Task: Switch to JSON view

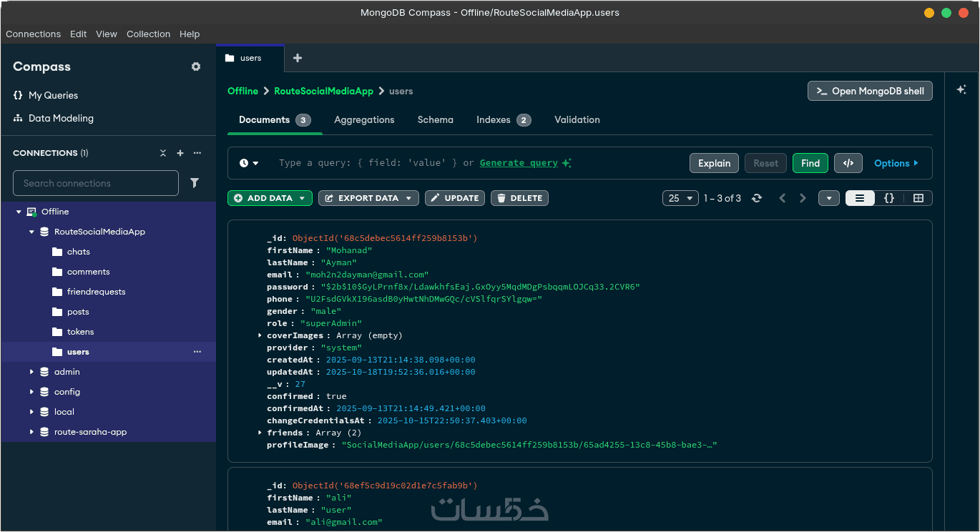Action: 889,198
